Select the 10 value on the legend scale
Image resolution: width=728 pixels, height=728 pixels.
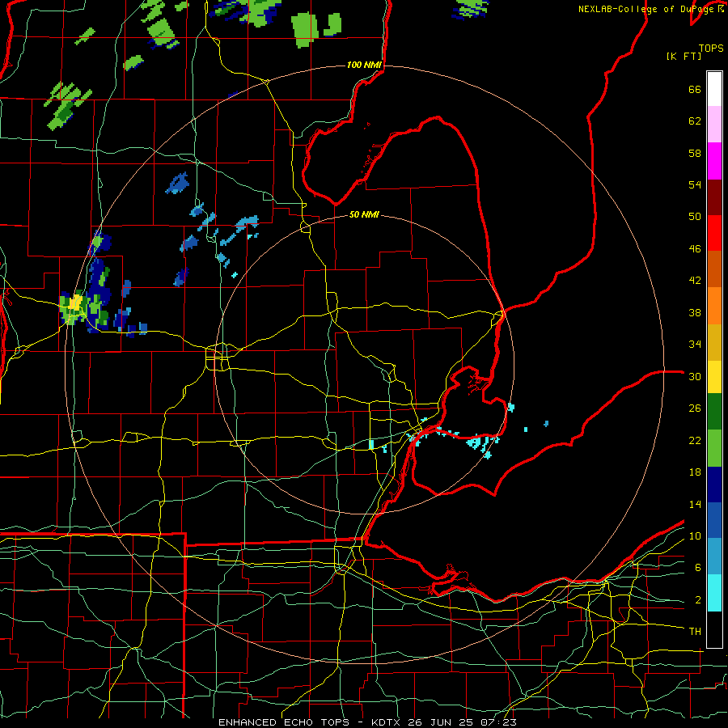click(x=695, y=535)
